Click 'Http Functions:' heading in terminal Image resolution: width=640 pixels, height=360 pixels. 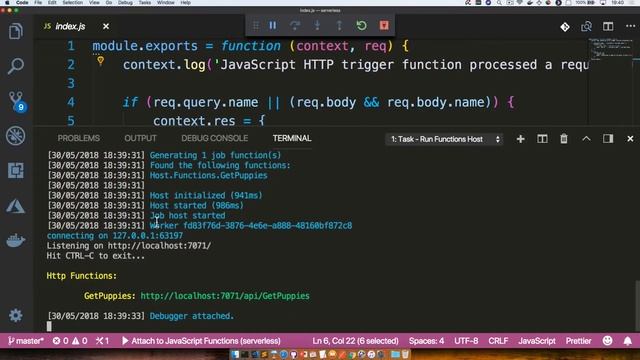click(x=82, y=276)
